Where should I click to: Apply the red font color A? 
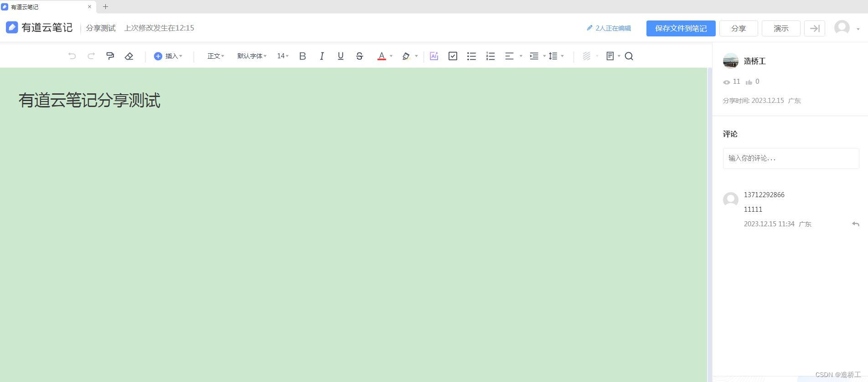point(382,56)
